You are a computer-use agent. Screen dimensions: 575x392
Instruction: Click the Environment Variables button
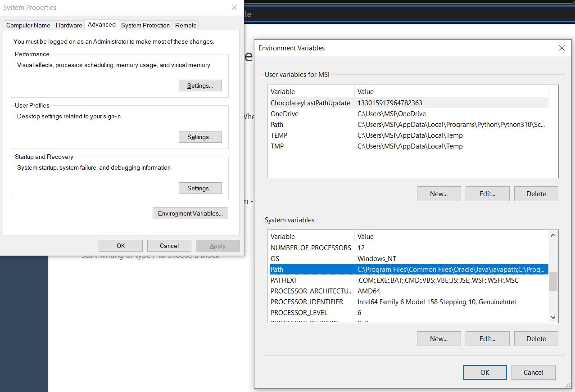click(190, 213)
